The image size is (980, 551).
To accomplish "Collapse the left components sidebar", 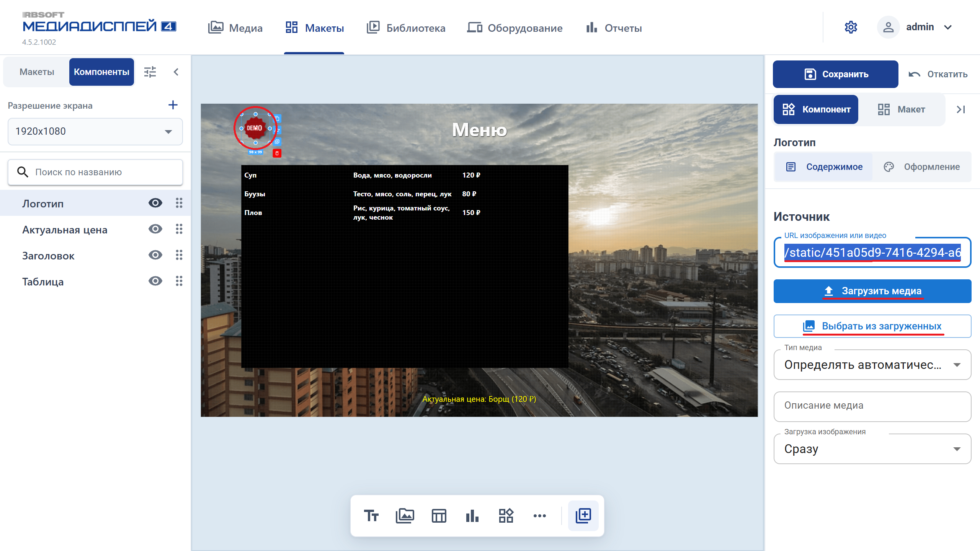I will click(x=176, y=72).
